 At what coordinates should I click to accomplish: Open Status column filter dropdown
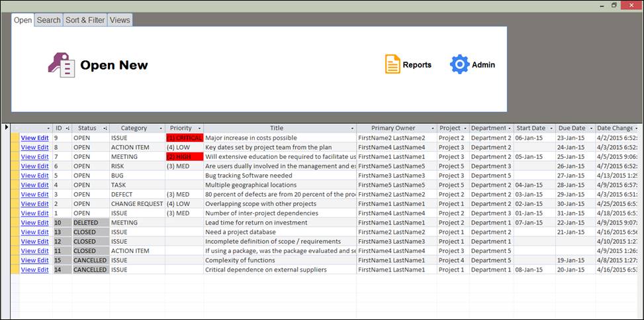105,129
